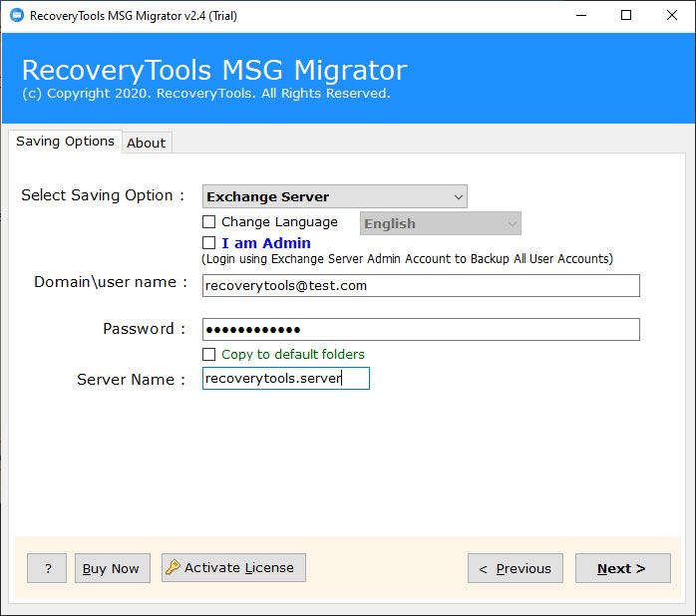Close the MSG Migrator window
The width and height of the screenshot is (696, 616).
(x=672, y=16)
